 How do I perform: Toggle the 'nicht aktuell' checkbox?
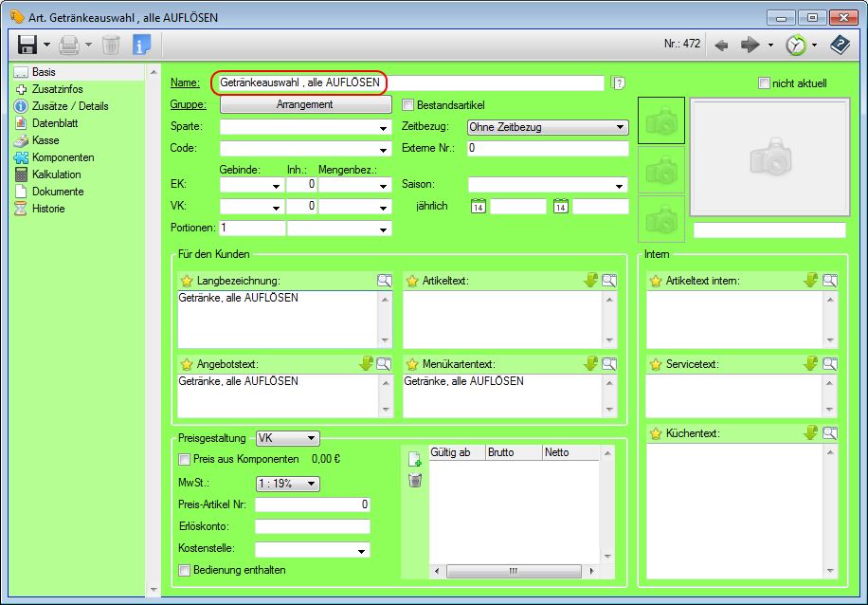[x=764, y=83]
